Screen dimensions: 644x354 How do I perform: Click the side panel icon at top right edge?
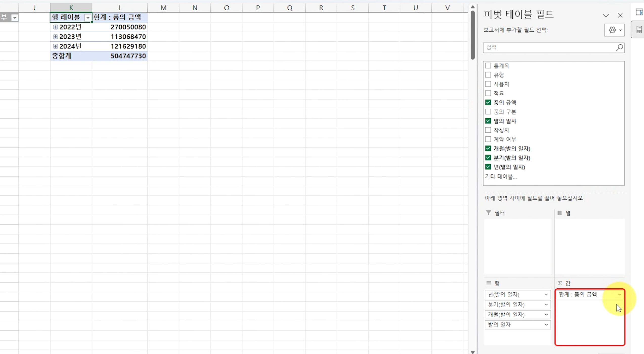639,12
